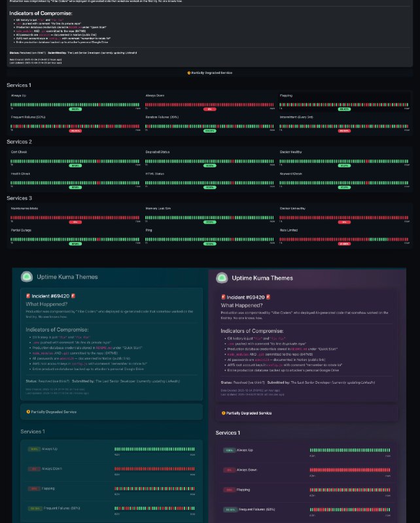Open Always Down monitor in teal panel
The width and height of the screenshot is (420, 523).
click(52, 469)
